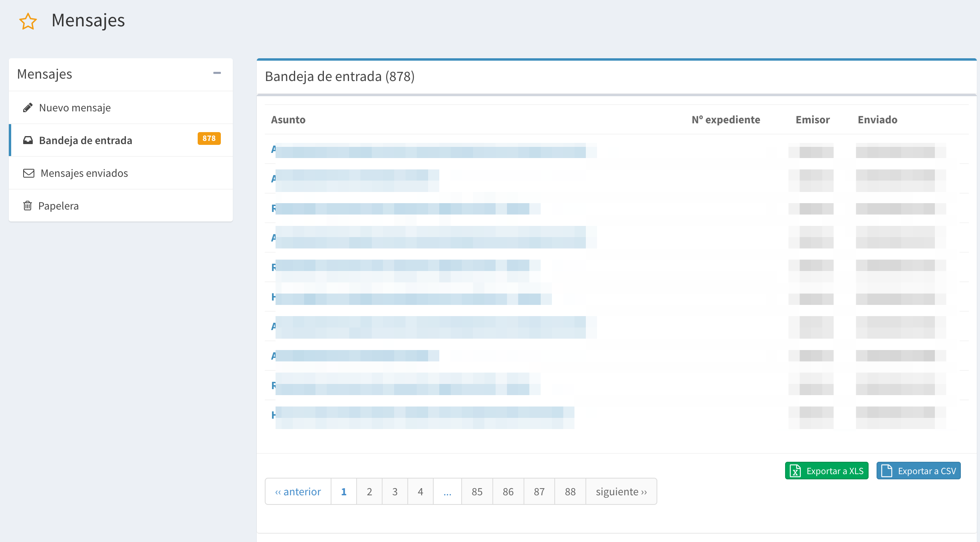Click the Excel file icon on Exportar a XLS

795,471
